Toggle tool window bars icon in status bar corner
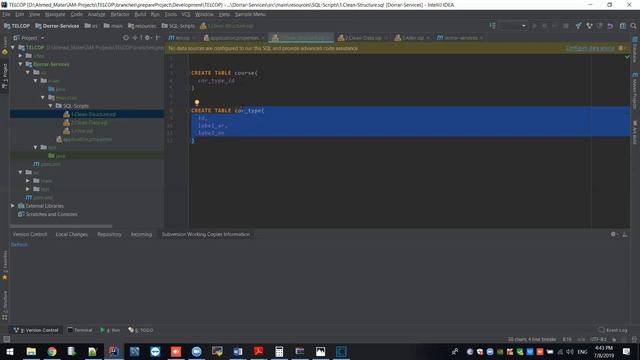The image size is (640, 360). 7,339
